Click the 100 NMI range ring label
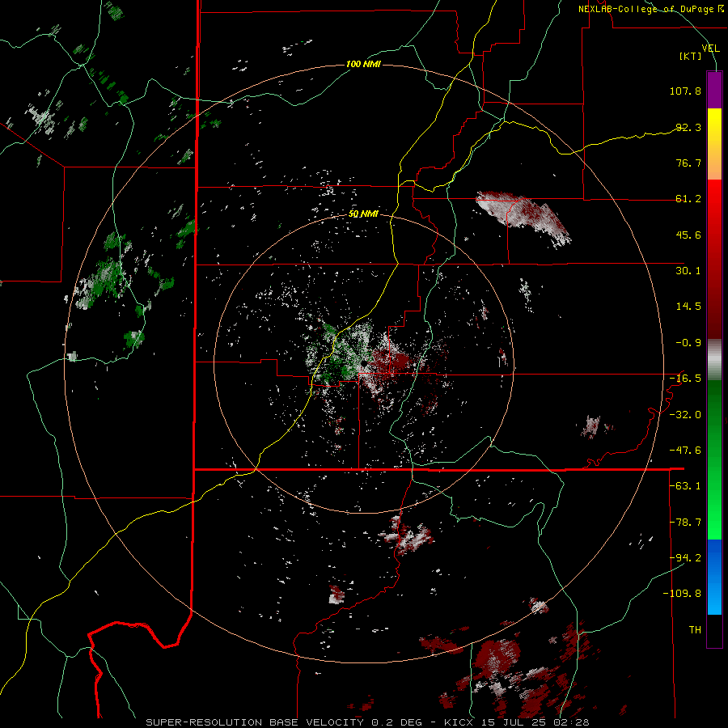Screen dimensions: 728x728 point(363,64)
